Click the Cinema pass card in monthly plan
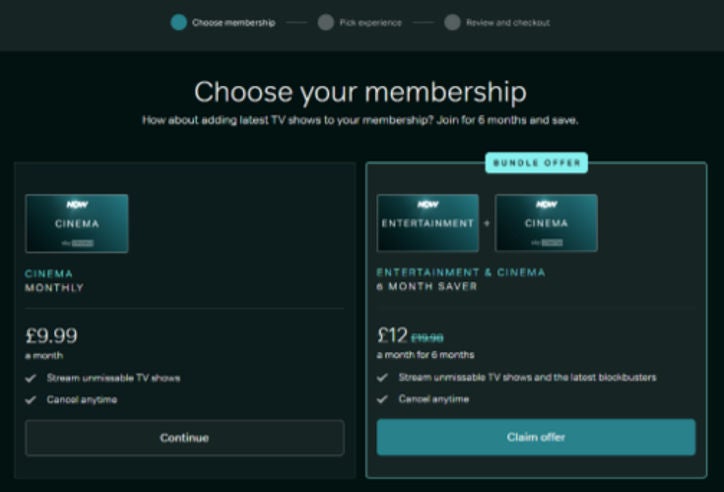This screenshot has height=492, width=724. (x=77, y=223)
